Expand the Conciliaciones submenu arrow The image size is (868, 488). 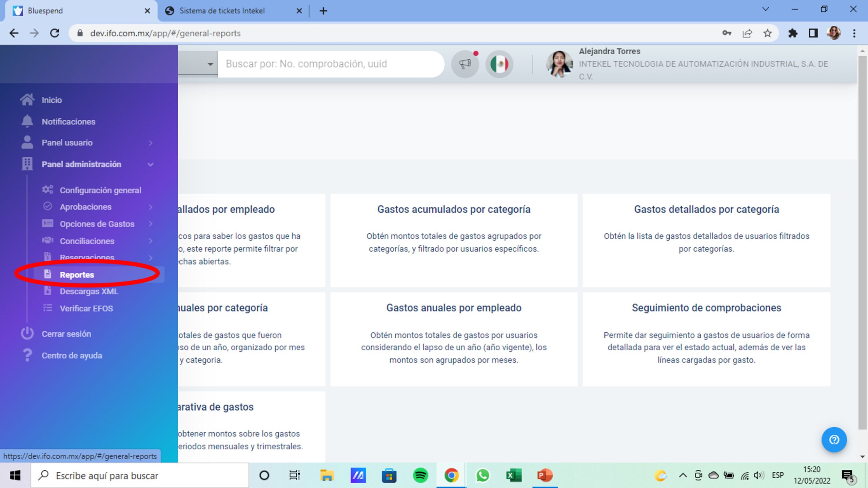151,241
